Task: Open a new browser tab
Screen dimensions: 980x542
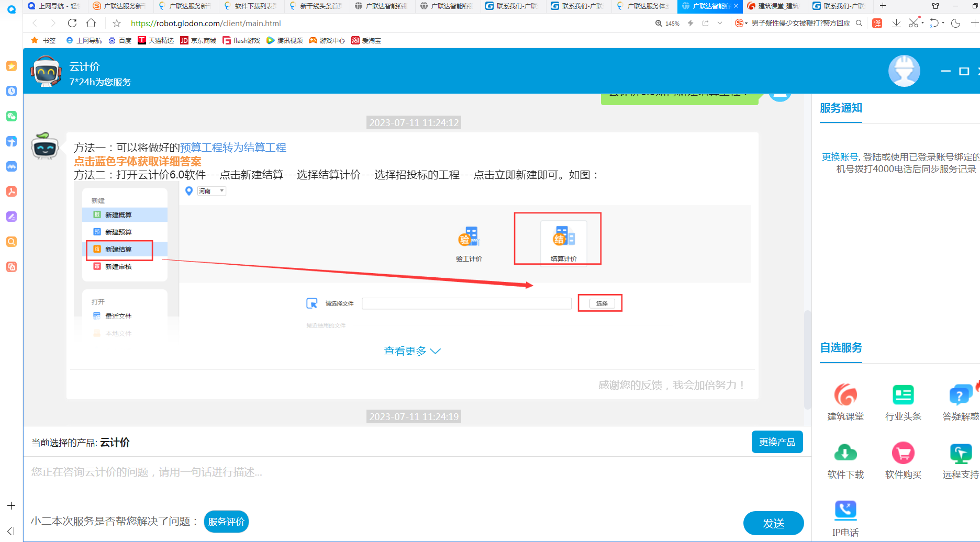Action: pyautogui.click(x=883, y=6)
